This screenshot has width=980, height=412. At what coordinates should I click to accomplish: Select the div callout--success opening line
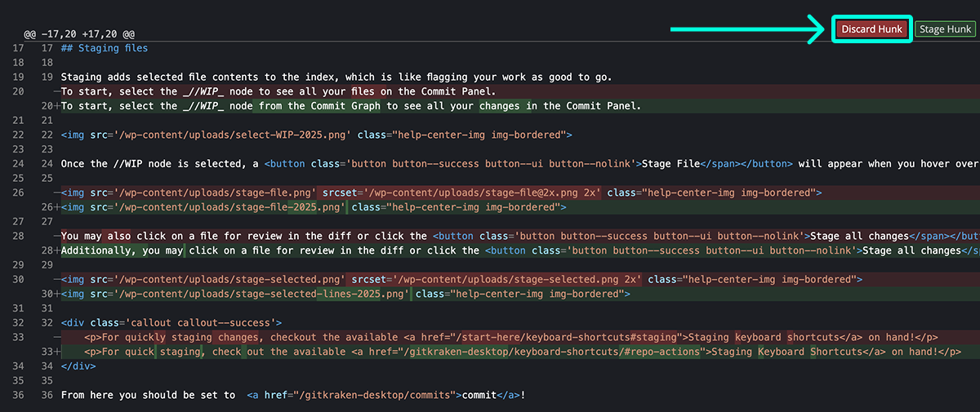[171, 323]
